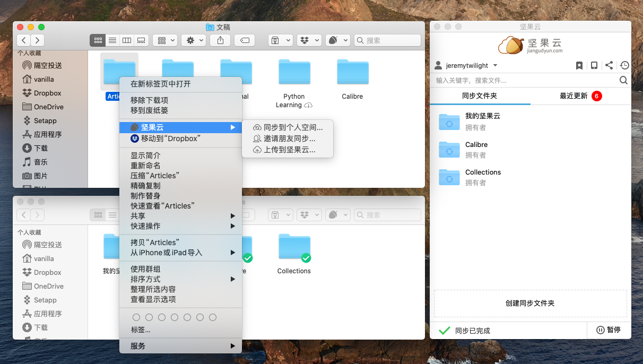The image size is (643, 364).
Task: Select 同步到个人空间... in Nutstore submenu
Action: pos(288,127)
